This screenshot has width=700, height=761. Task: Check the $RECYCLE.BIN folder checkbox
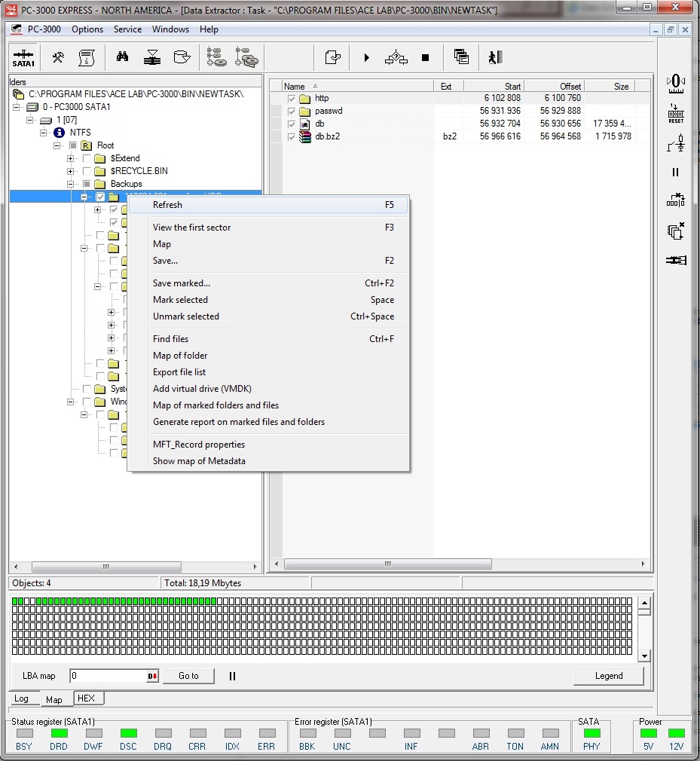87,171
